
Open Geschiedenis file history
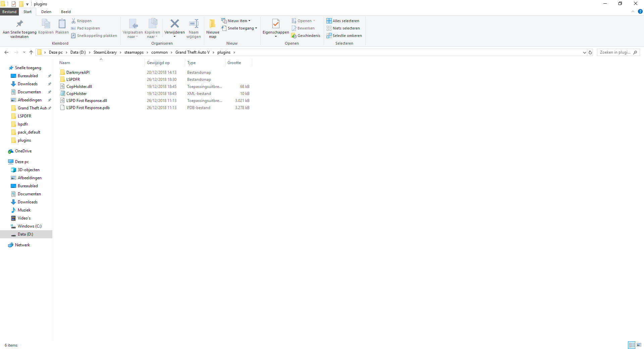306,36
